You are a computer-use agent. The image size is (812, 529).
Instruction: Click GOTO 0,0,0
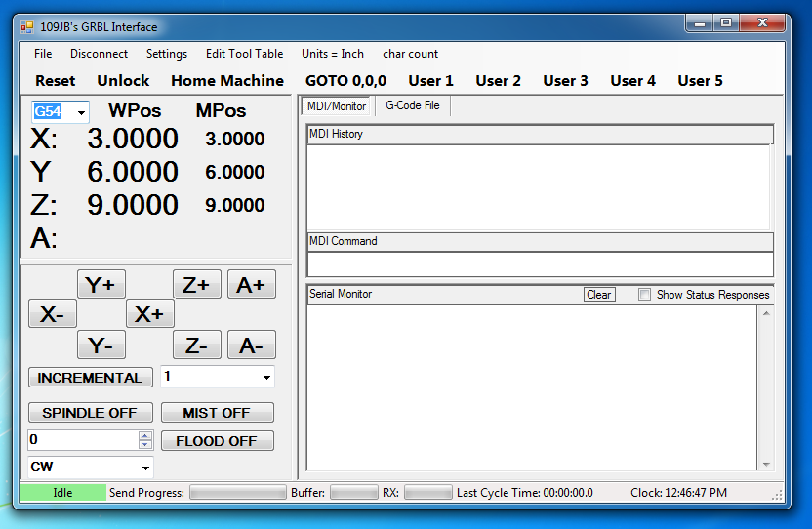pos(345,81)
